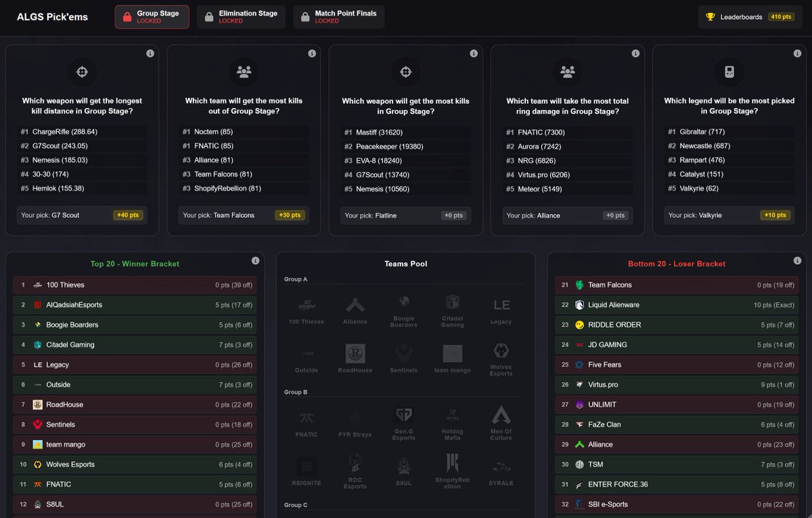Click the +40 pts badge for G7 Scout
The height and width of the screenshot is (518, 812).
pyautogui.click(x=128, y=215)
